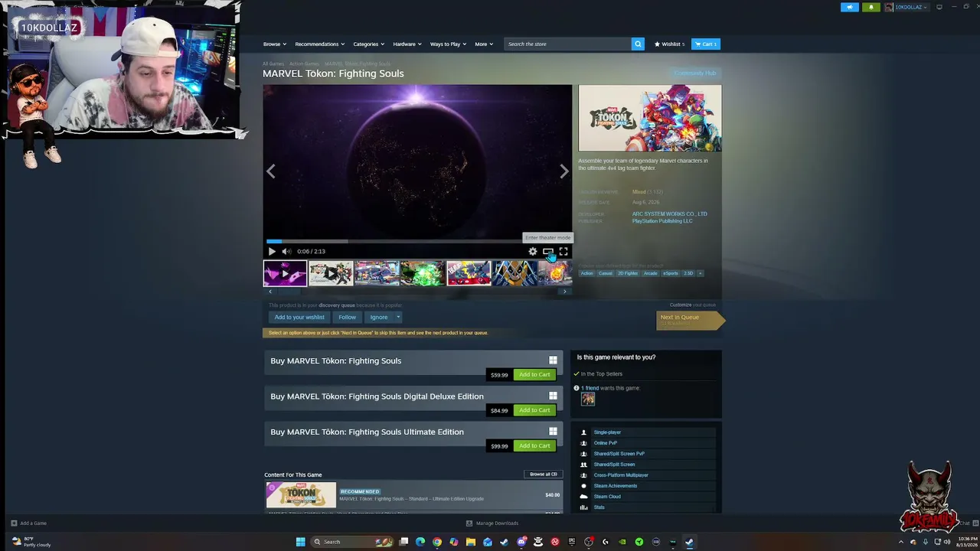Seek along the trailer progress bar
Screen dimensions: 980x551
(417, 241)
